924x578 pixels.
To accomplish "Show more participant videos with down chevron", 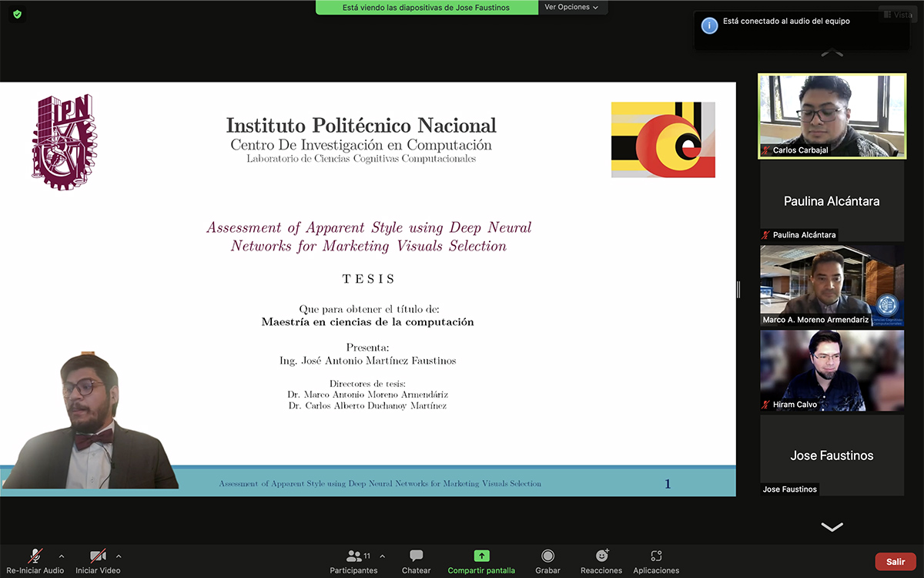I will pyautogui.click(x=832, y=527).
